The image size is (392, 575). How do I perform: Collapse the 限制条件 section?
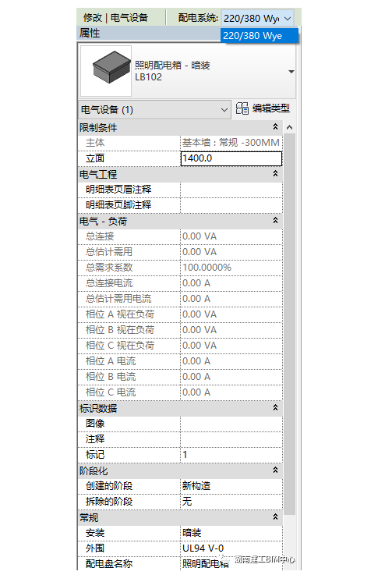tap(275, 127)
